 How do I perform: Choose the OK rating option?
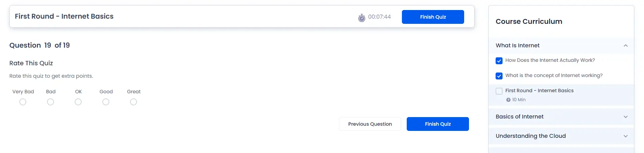78,102
